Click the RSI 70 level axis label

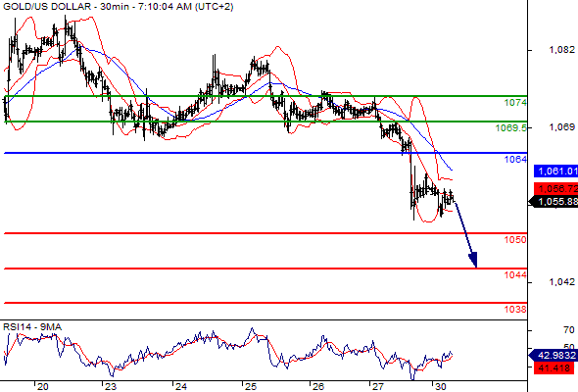click(x=569, y=330)
